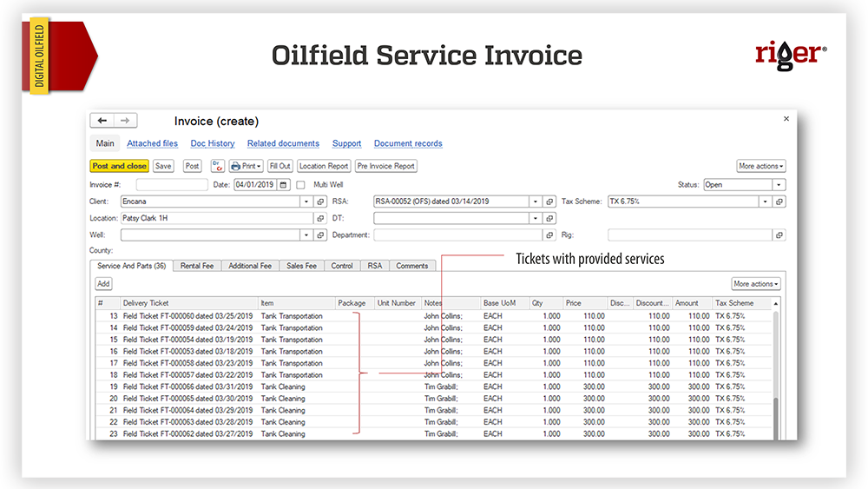Click the forward navigation arrow
Viewport: 868px width, 489px height.
click(x=125, y=121)
